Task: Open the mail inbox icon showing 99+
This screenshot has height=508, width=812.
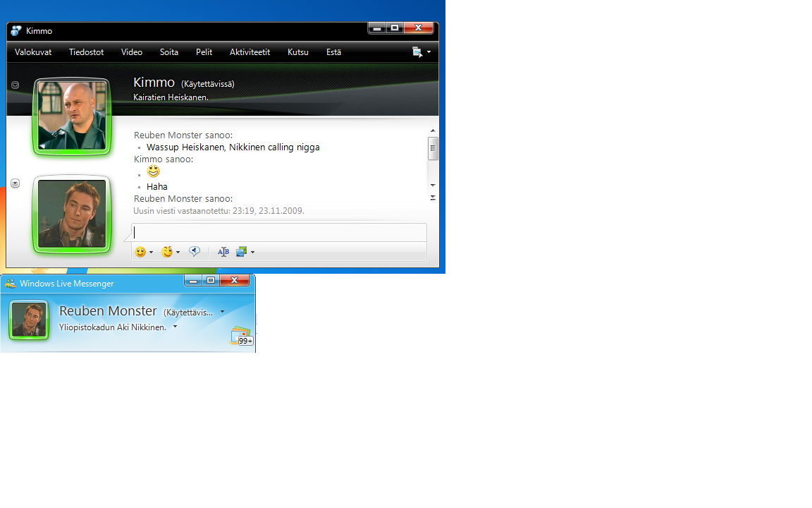Action: 241,336
